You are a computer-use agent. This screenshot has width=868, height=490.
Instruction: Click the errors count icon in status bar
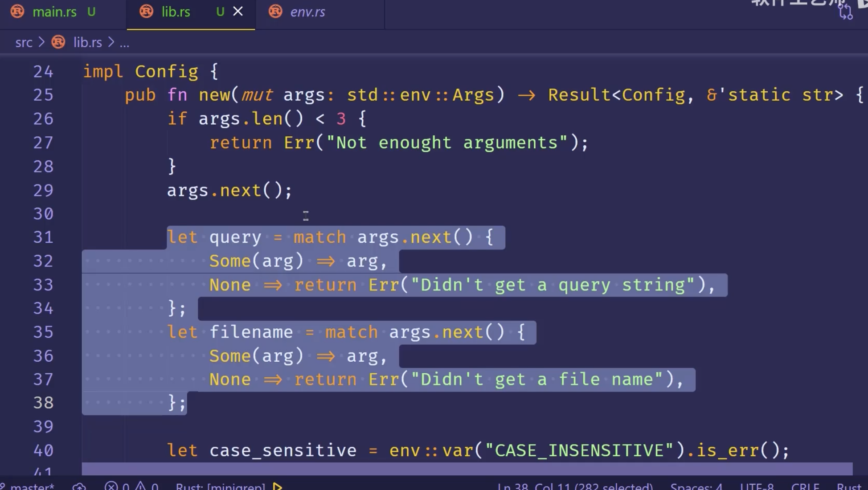pos(111,486)
